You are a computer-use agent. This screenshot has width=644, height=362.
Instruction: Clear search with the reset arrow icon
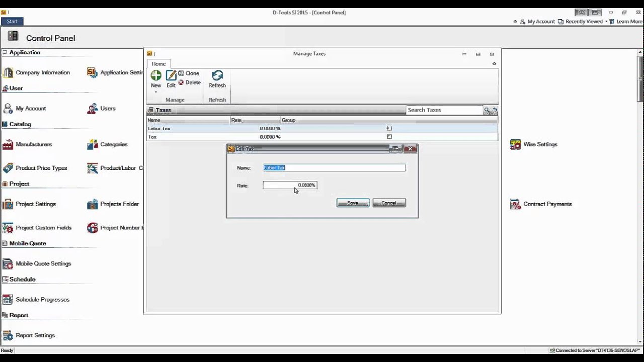[495, 110]
